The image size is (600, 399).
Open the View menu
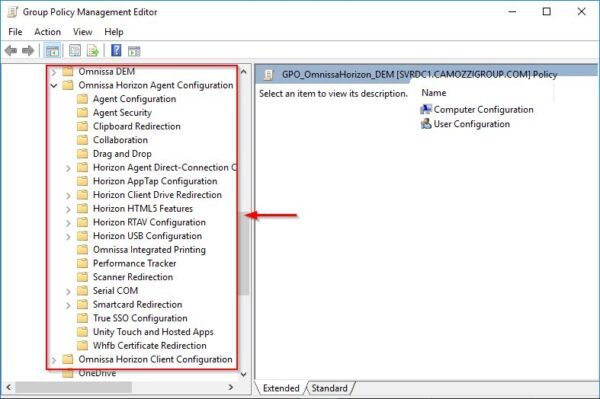click(x=83, y=32)
